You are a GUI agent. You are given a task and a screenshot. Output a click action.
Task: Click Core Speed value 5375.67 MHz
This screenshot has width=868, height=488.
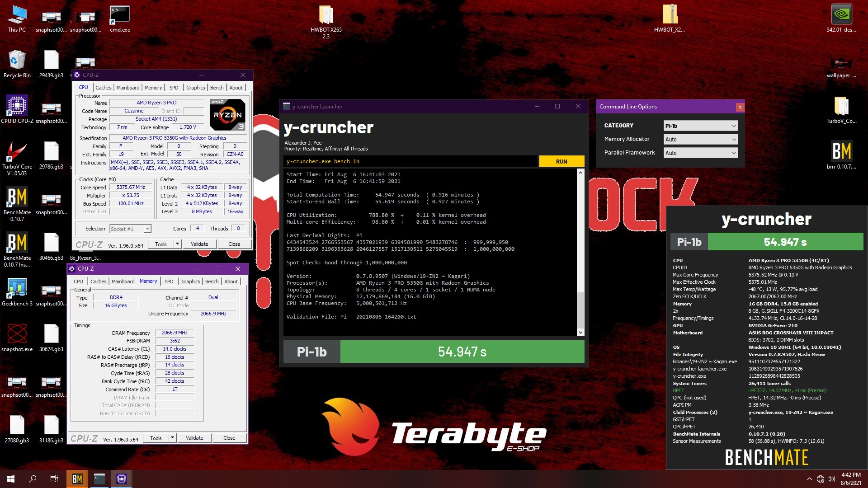pos(131,188)
